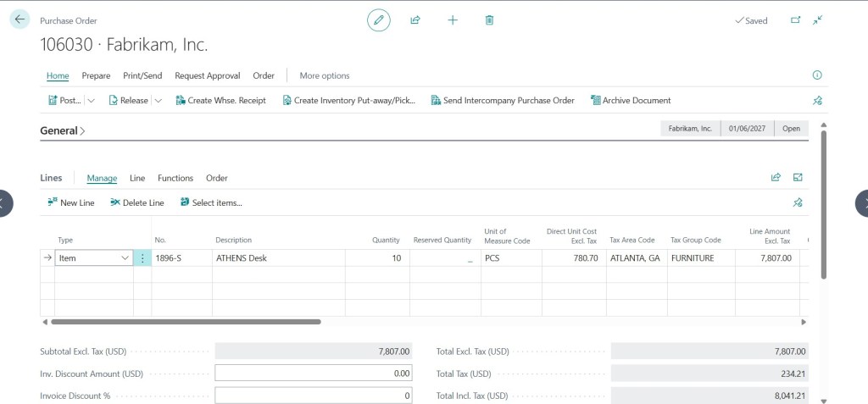
Task: Expand the Release dropdown arrow
Action: (x=158, y=101)
